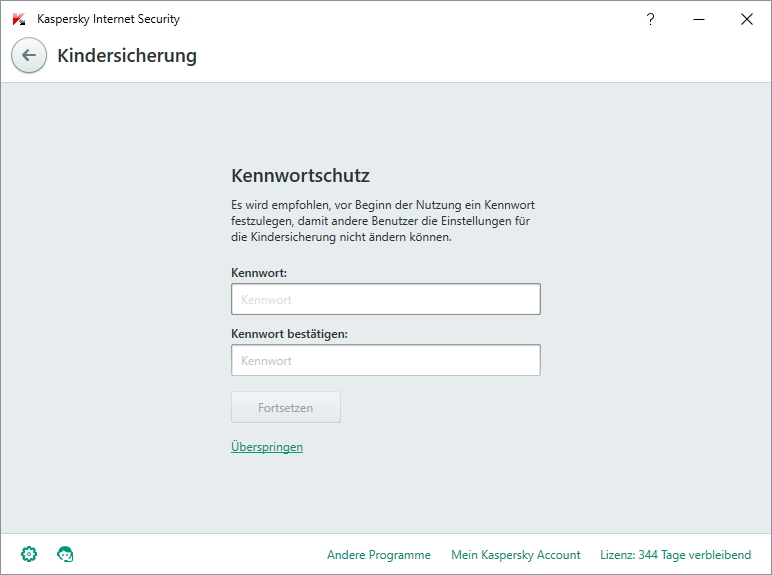Click the Kaspersky logo in the title bar
The image size is (772, 575).
19,19
